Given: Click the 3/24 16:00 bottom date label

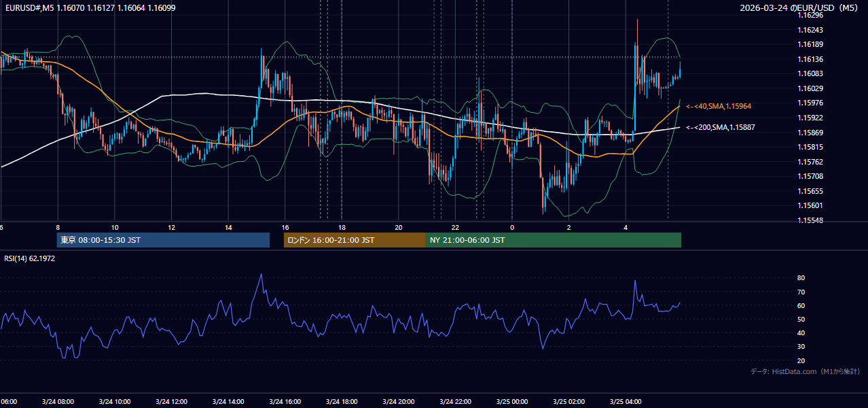Looking at the screenshot, I should click(285, 401).
